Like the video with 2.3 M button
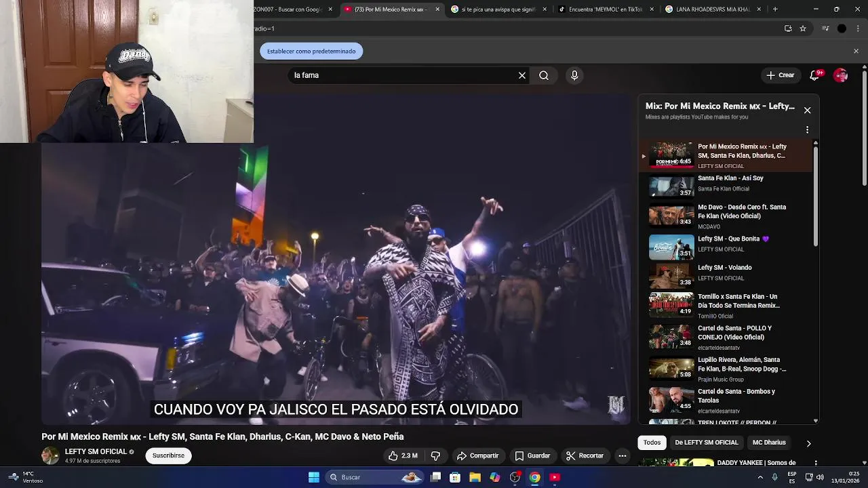The width and height of the screenshot is (868, 488). [x=403, y=455]
